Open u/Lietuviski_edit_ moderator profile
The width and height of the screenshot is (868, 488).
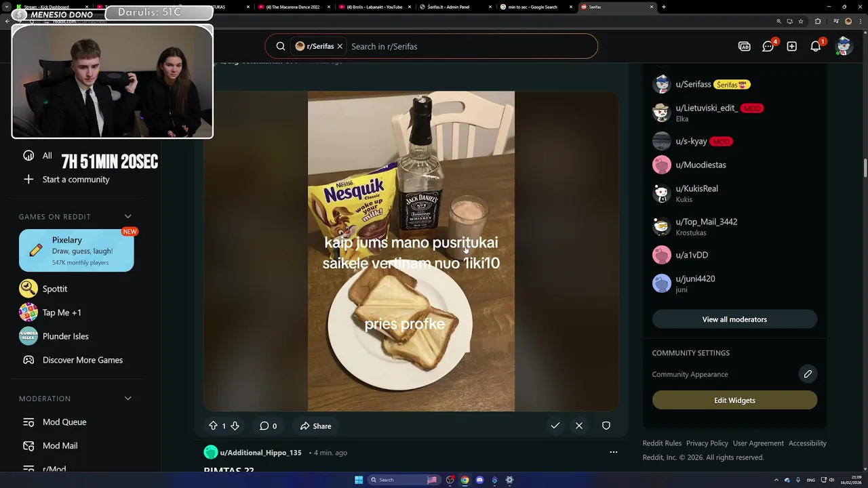[x=707, y=108]
